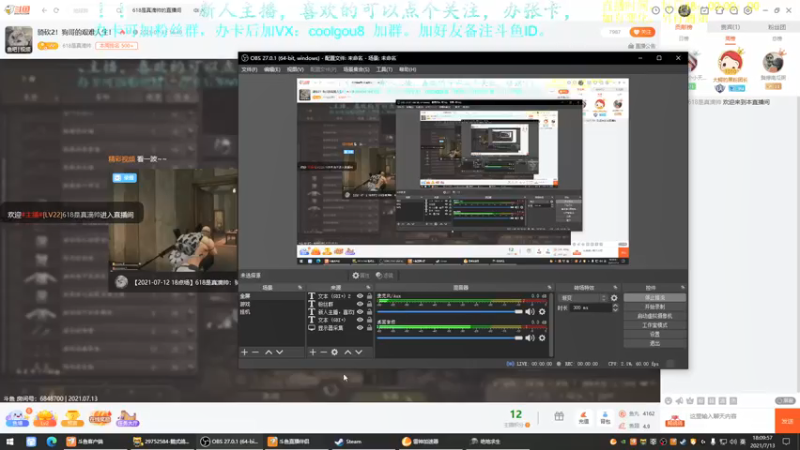Unlock the display capture source
Screen dimensions: 800x450
pos(369,328)
